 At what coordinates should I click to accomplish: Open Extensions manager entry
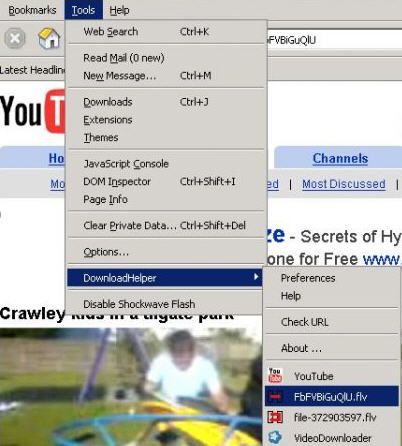point(166,120)
